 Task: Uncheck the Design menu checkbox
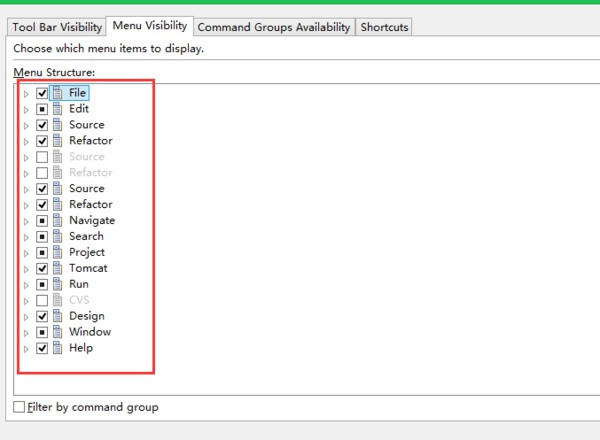[x=42, y=317]
